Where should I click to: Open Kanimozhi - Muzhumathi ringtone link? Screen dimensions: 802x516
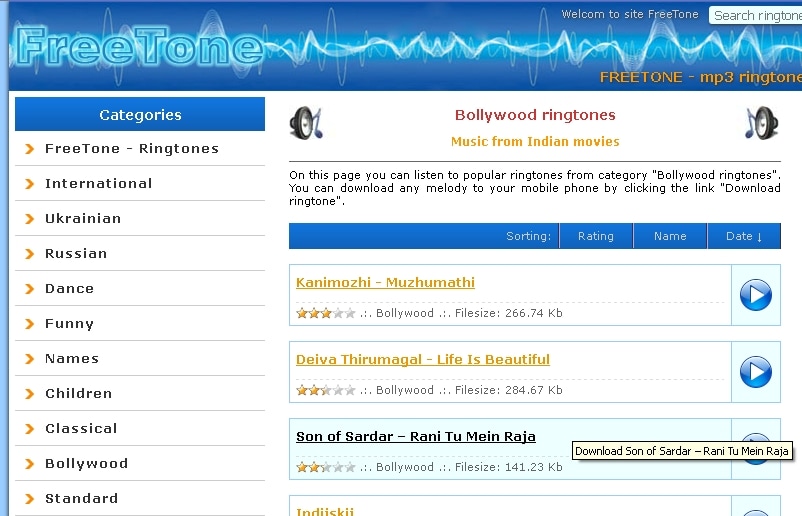tap(385, 282)
